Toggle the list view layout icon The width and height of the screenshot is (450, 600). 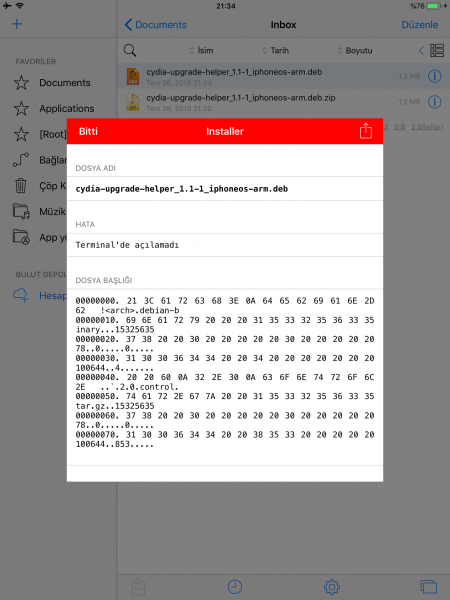[437, 50]
